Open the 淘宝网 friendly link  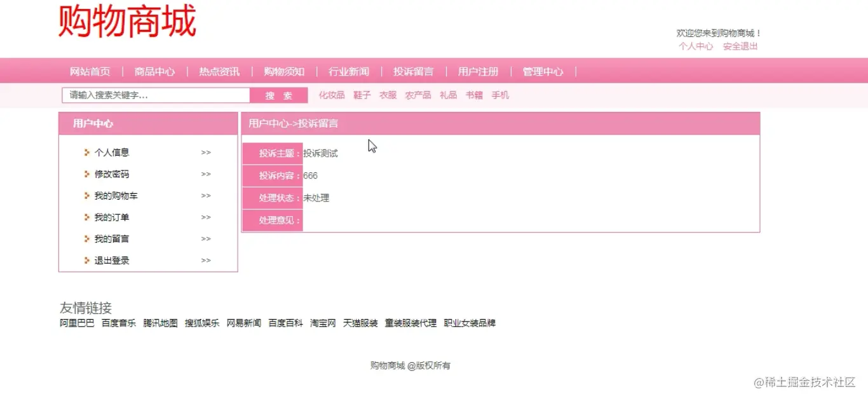point(323,323)
